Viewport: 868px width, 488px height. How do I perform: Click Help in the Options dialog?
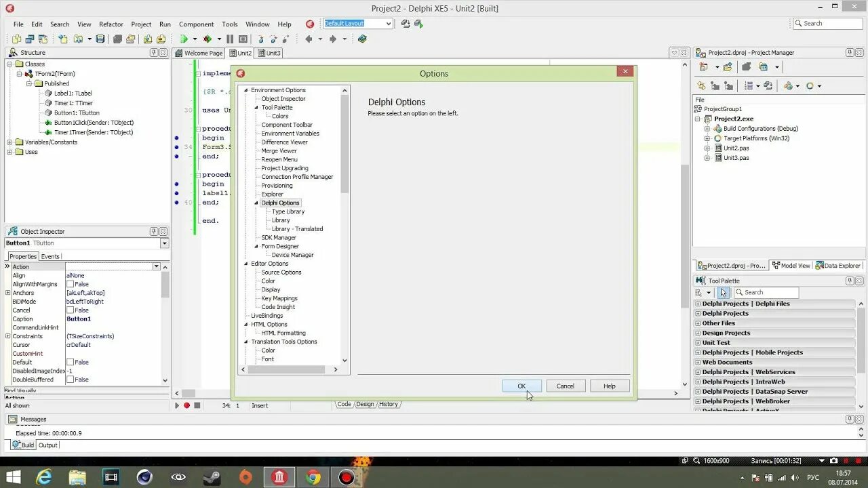(x=610, y=386)
